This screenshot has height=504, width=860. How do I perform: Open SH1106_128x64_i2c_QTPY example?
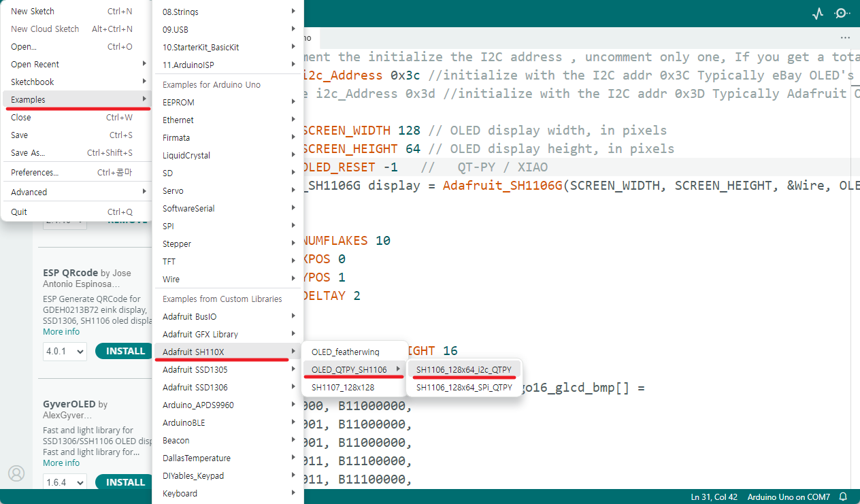click(x=464, y=370)
